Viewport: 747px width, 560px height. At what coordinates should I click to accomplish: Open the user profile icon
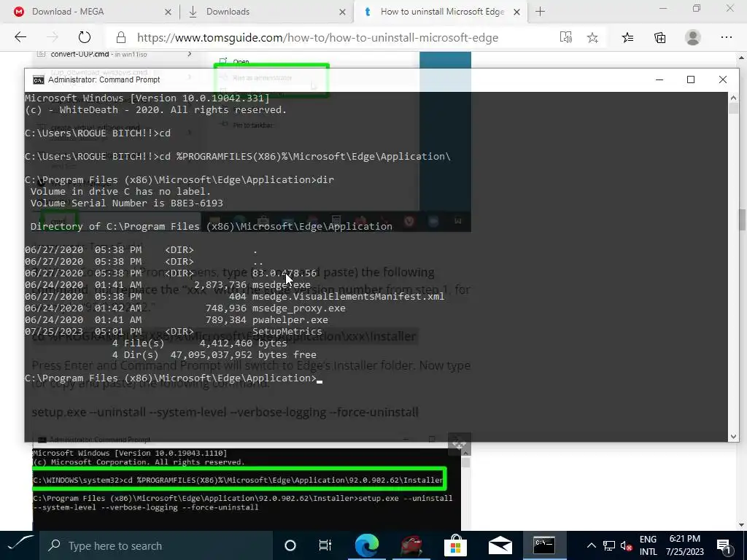693,37
